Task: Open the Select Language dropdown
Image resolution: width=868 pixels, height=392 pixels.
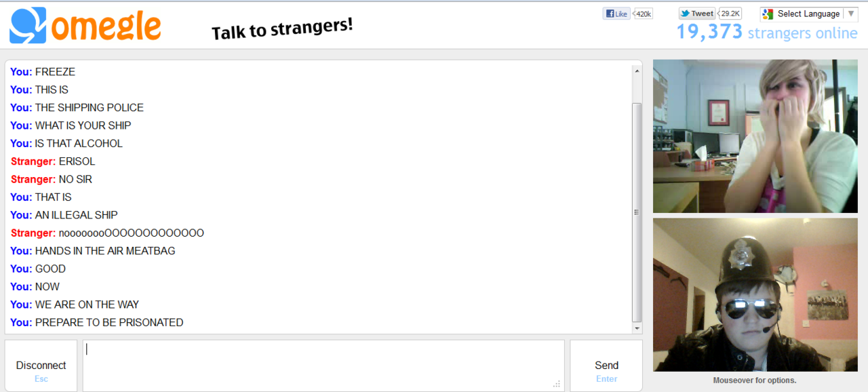Action: (x=809, y=14)
